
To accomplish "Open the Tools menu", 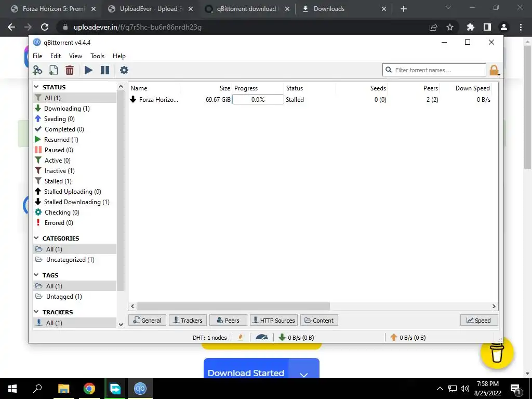I will pyautogui.click(x=97, y=56).
